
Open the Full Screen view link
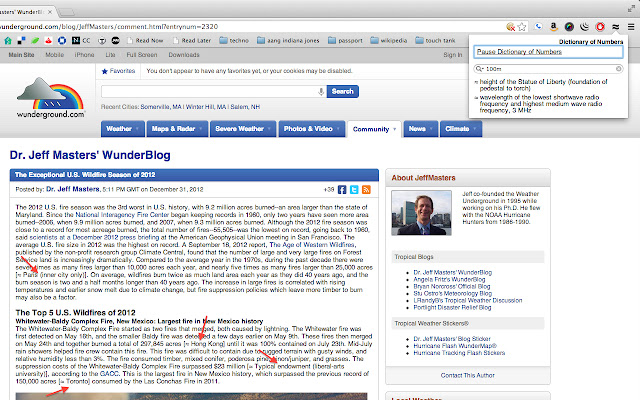point(142,55)
